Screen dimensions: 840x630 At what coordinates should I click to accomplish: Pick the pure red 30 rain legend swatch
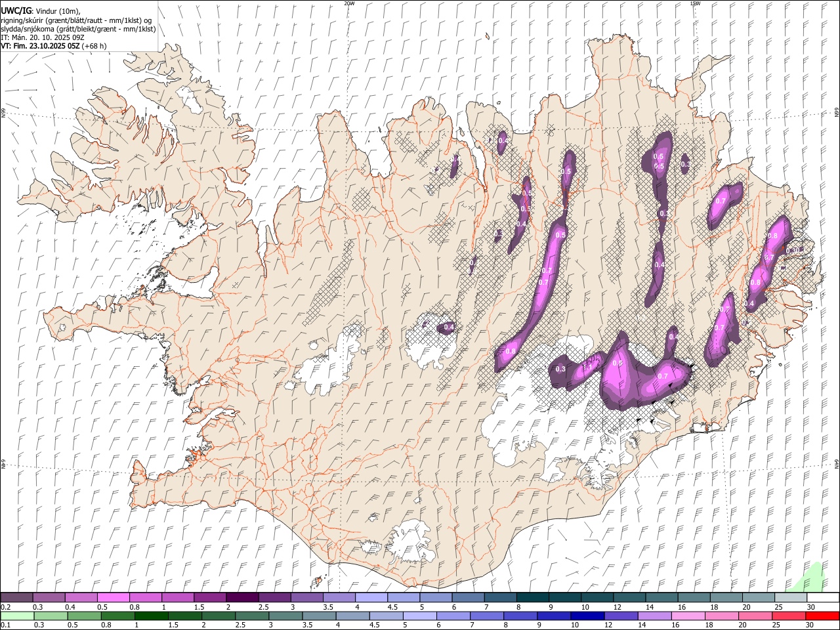coord(822,616)
